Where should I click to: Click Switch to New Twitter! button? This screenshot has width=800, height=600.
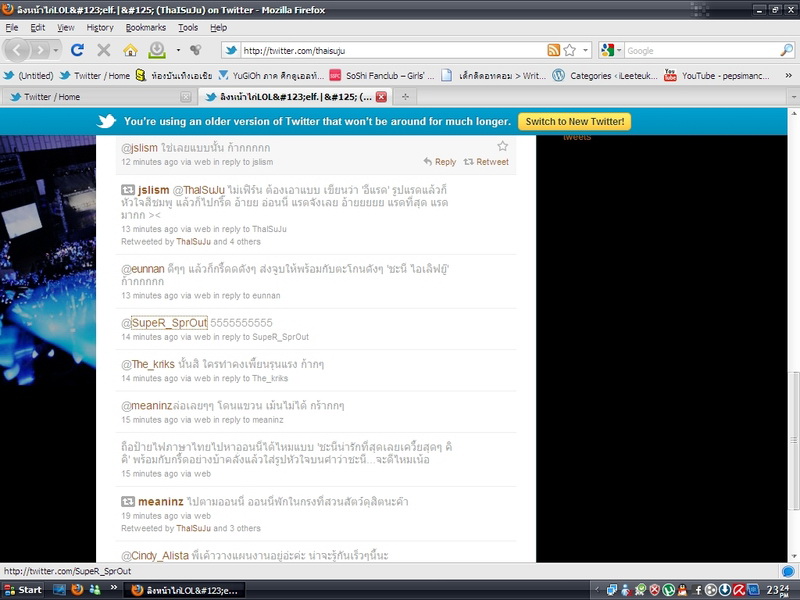[x=574, y=121]
